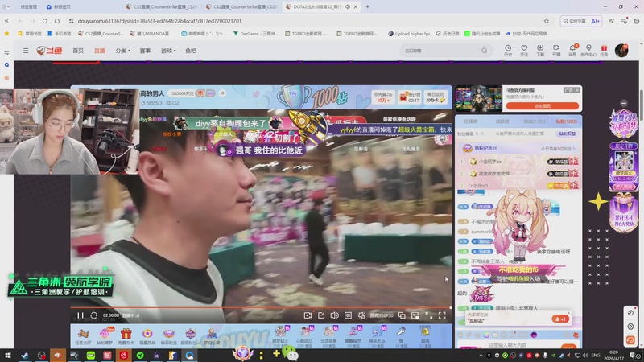Open the 首页 home navigation item
This screenshot has width=644, height=362.
[x=78, y=51]
